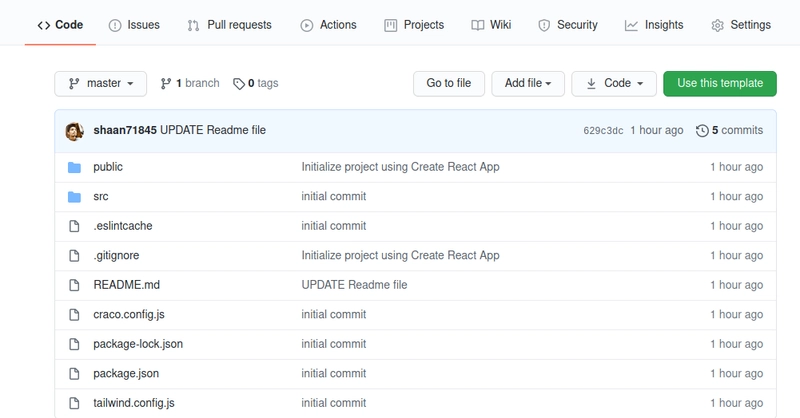Click the src folder icon
Image resolution: width=800 pixels, height=418 pixels.
[74, 197]
